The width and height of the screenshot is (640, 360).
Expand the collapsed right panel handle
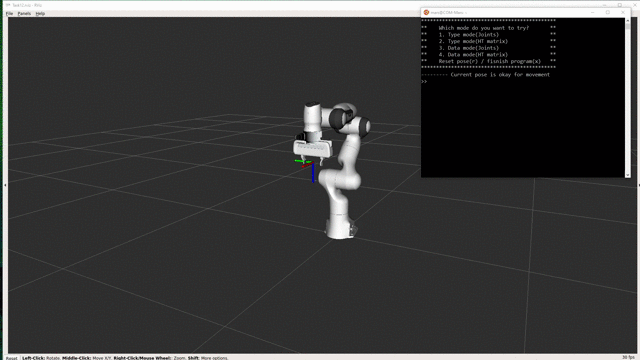pyautogui.click(x=638, y=185)
